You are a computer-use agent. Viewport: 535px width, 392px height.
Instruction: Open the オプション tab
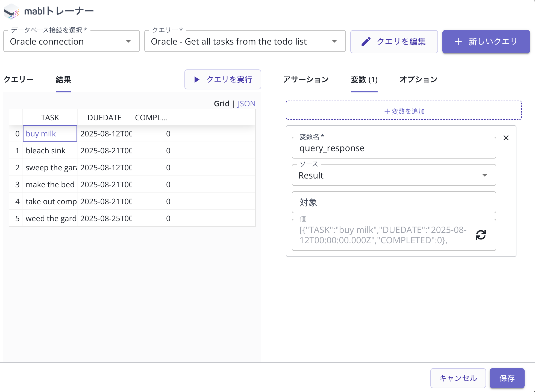(418, 80)
